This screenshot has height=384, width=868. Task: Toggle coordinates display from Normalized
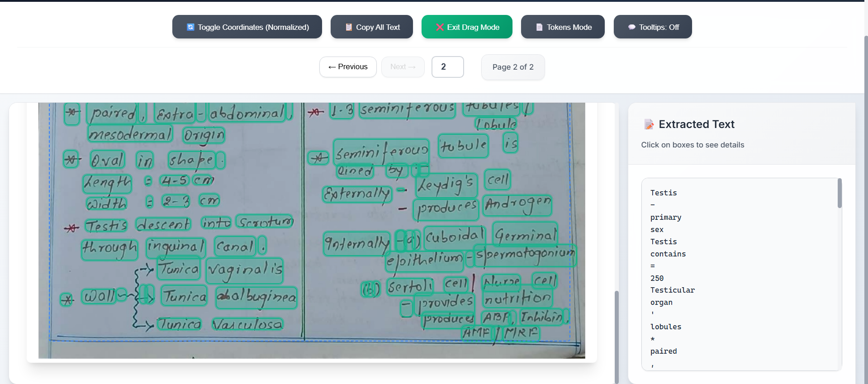247,27
